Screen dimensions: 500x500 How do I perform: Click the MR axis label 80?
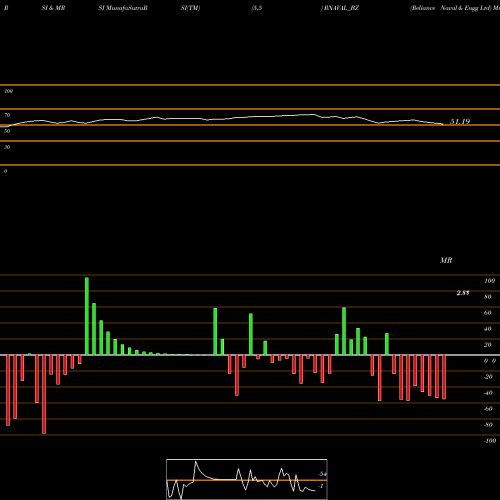488,297
